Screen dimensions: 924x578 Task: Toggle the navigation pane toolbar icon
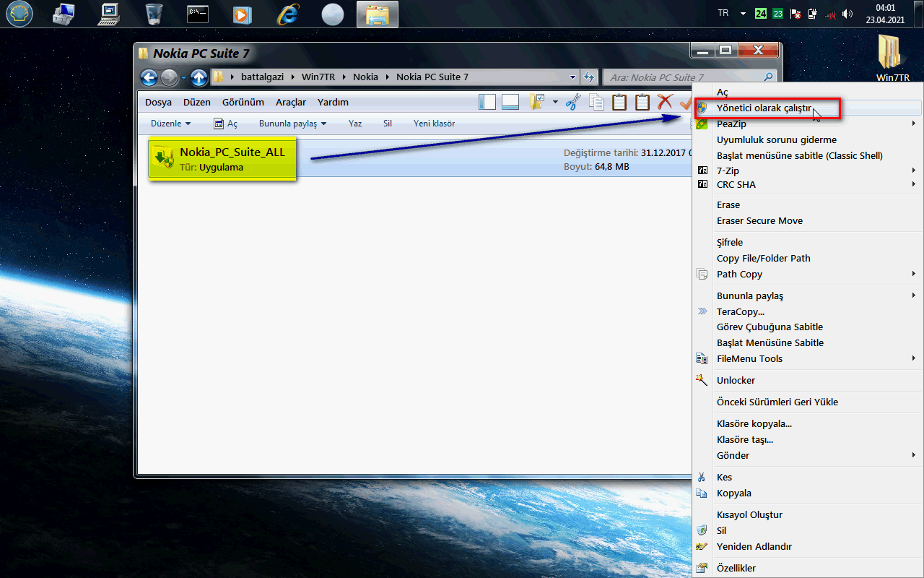point(487,102)
